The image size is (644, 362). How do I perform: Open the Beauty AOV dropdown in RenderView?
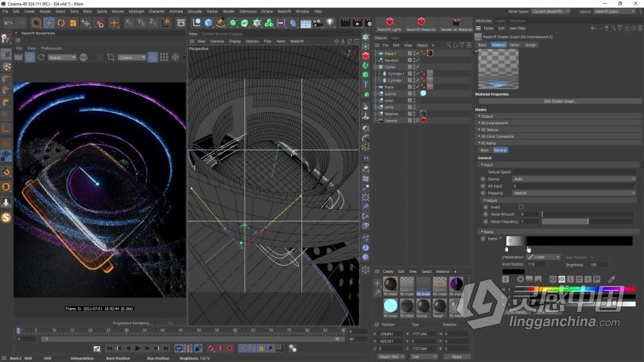(x=61, y=57)
